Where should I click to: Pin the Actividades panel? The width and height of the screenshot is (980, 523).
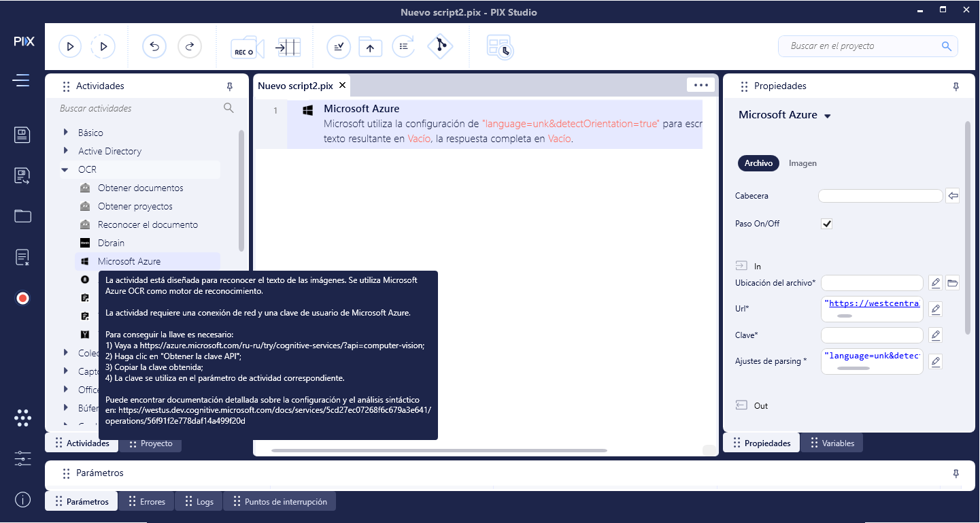[231, 86]
